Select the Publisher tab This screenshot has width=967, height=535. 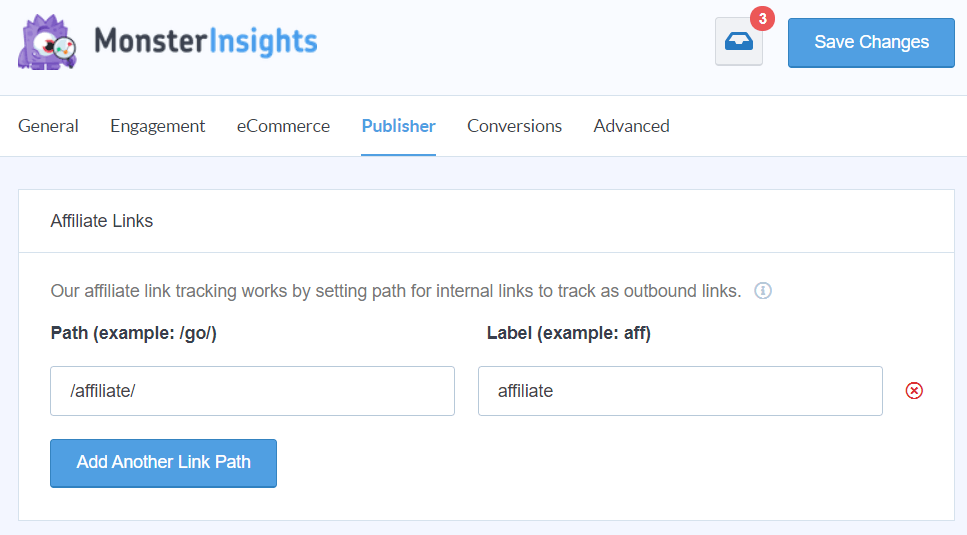coord(398,126)
